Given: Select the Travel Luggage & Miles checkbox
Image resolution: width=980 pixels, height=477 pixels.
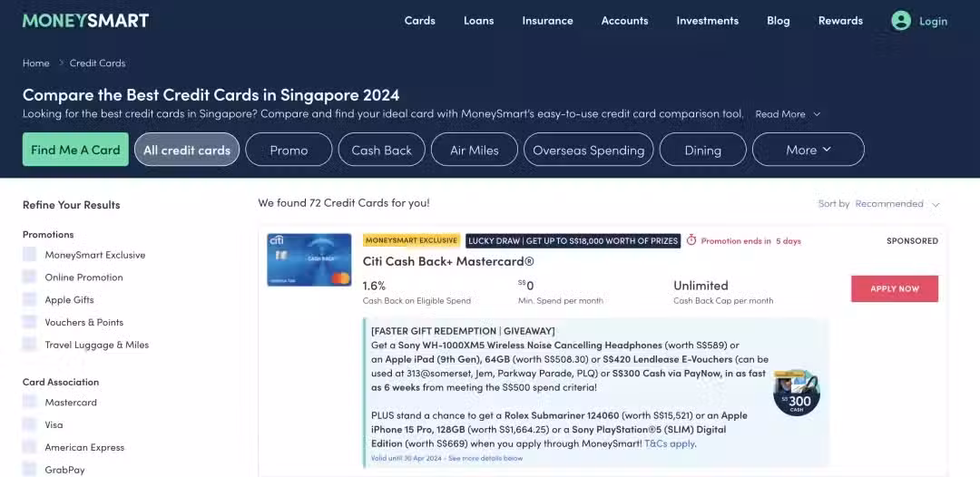Looking at the screenshot, I should point(29,344).
